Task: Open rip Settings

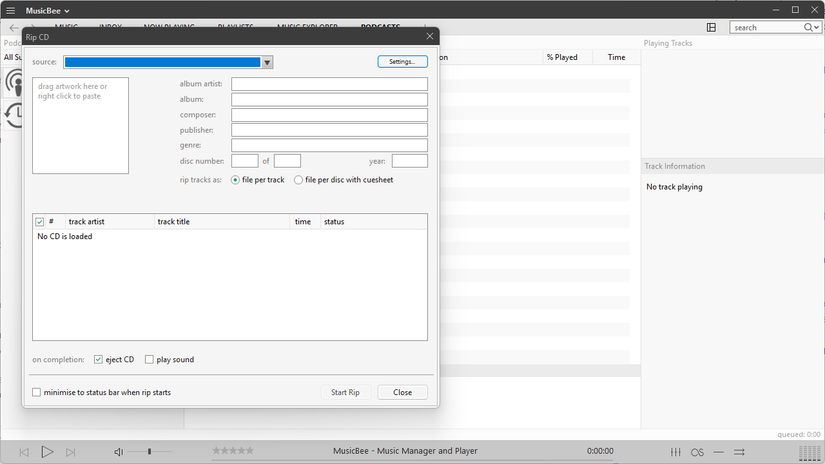Action: [x=403, y=62]
